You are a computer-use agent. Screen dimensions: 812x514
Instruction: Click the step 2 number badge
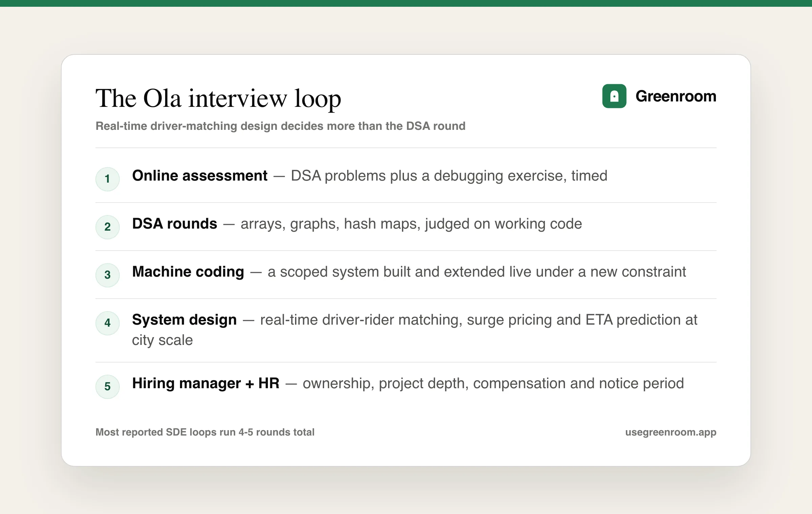108,227
